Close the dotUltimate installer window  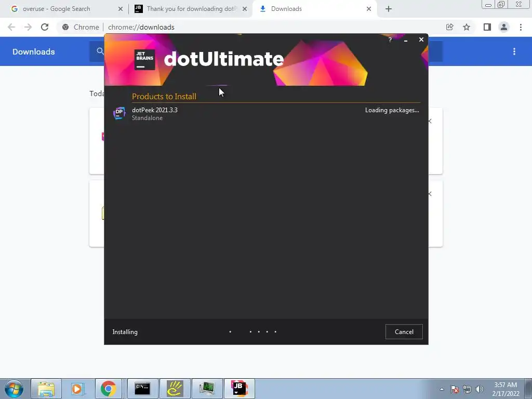tap(421, 39)
